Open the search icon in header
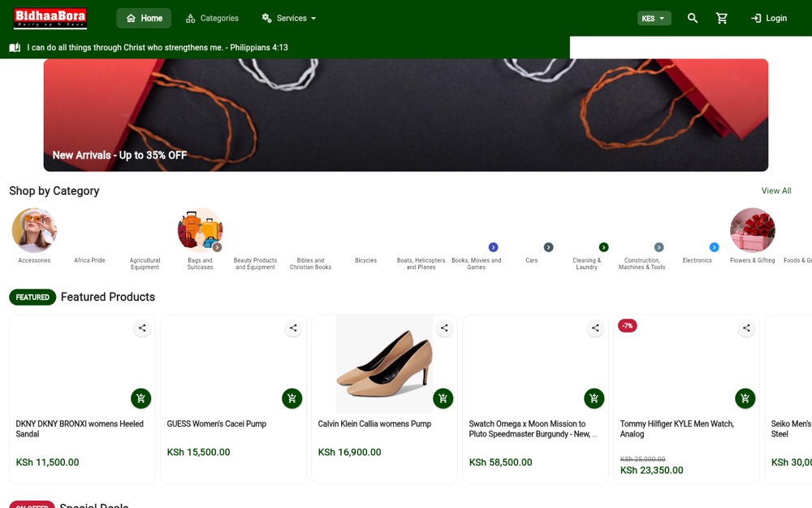Image resolution: width=812 pixels, height=508 pixels. tap(693, 18)
